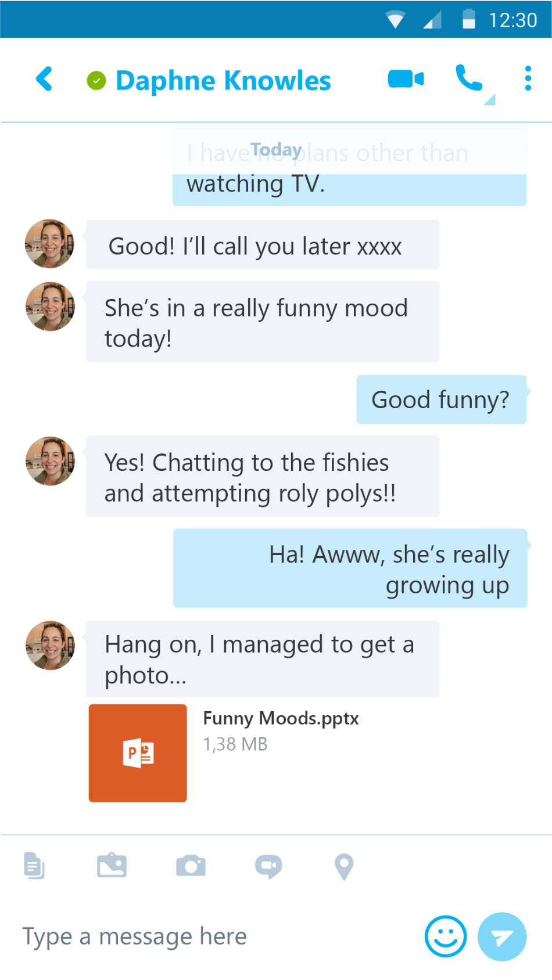Open the emoticon picker smiley icon

(445, 936)
